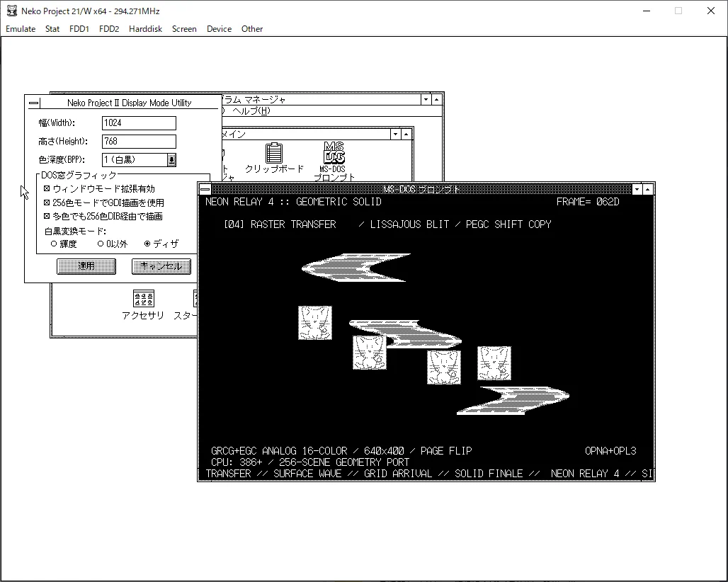
Task: Click the MS-DOS プロンプト window title bar
Action: [421, 189]
